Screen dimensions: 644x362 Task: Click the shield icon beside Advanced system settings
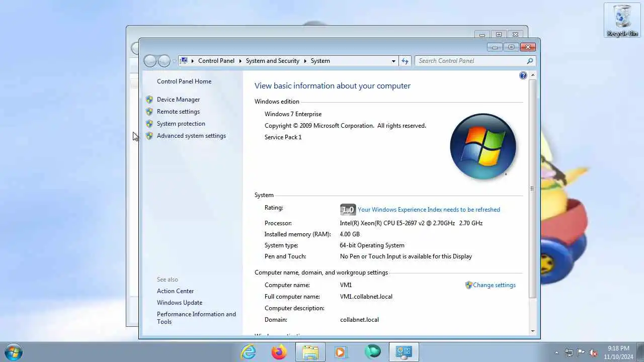(149, 136)
